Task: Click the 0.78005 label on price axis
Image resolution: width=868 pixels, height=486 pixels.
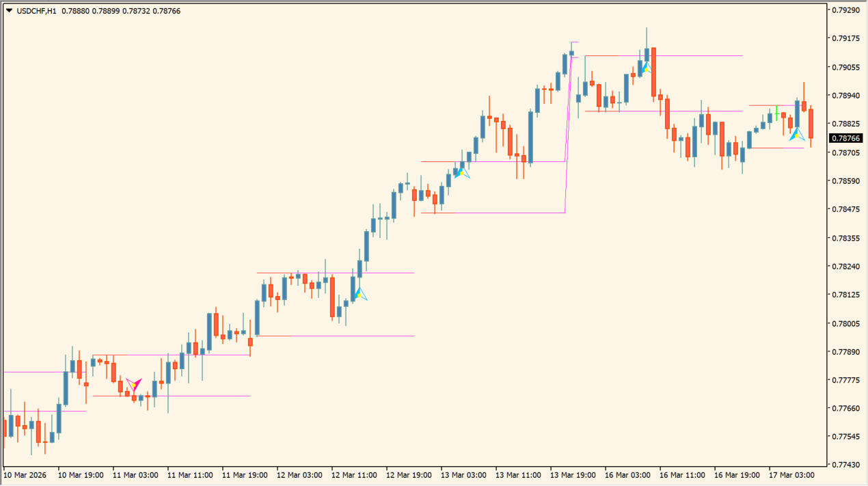Action: click(x=846, y=323)
